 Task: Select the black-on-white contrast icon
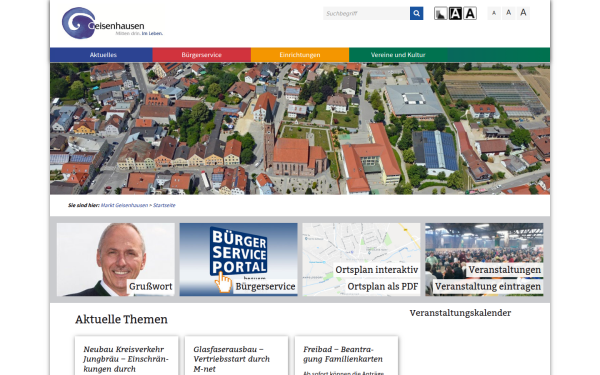click(x=470, y=13)
